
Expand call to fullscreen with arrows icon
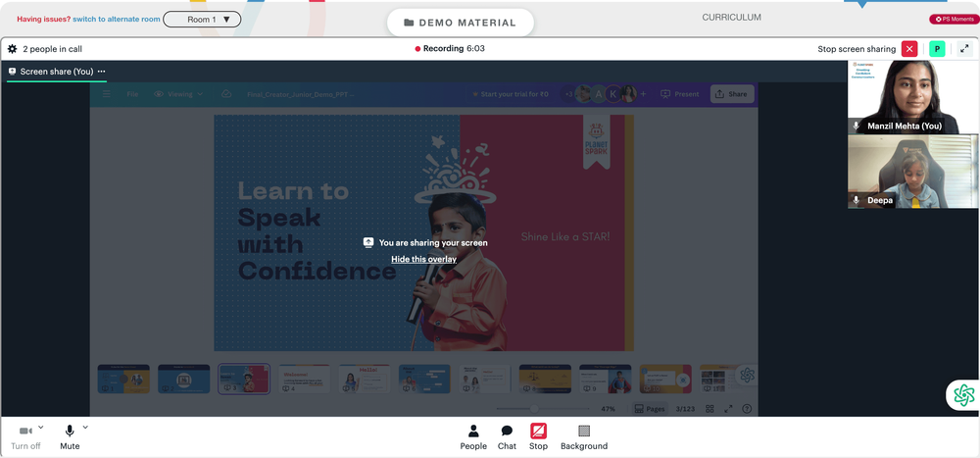click(964, 49)
